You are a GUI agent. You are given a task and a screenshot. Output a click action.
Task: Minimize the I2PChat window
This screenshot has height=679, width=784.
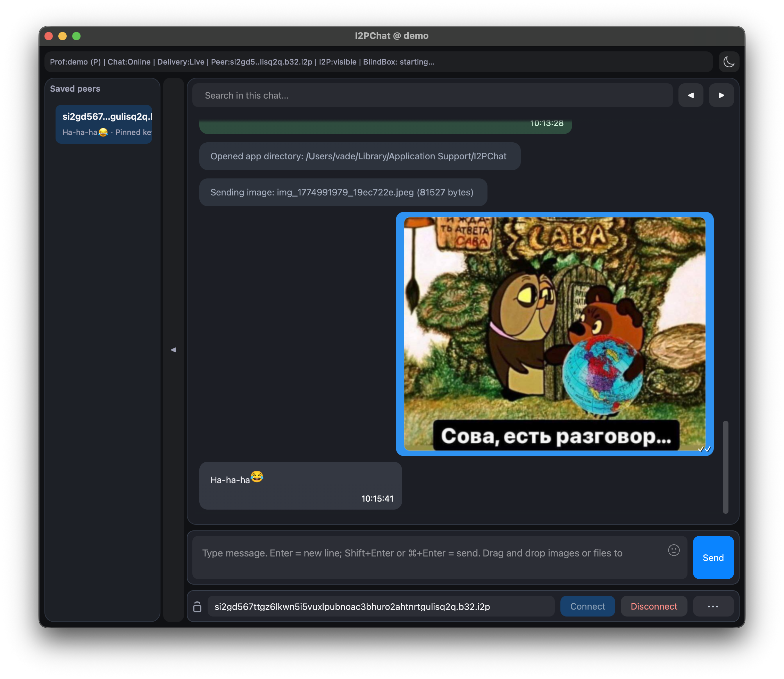pos(62,36)
